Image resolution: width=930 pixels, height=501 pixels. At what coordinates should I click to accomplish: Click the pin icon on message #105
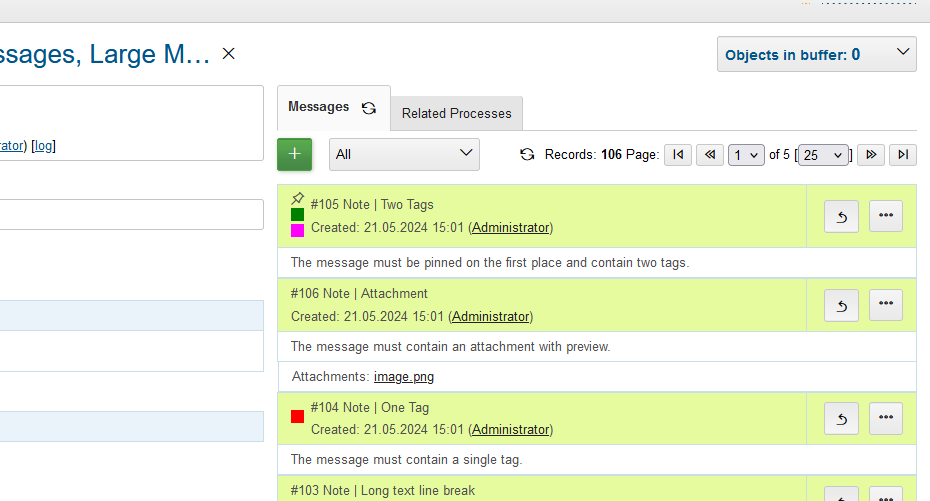297,199
